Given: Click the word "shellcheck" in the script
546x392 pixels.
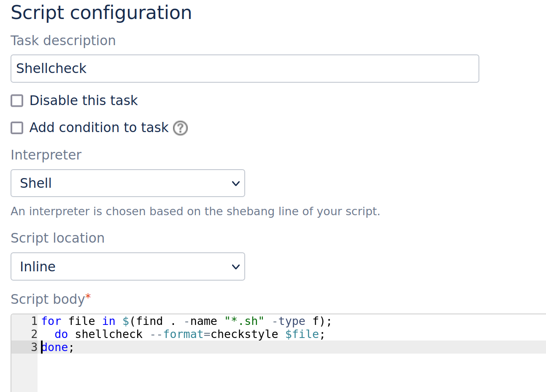Looking at the screenshot, I should [109, 334].
